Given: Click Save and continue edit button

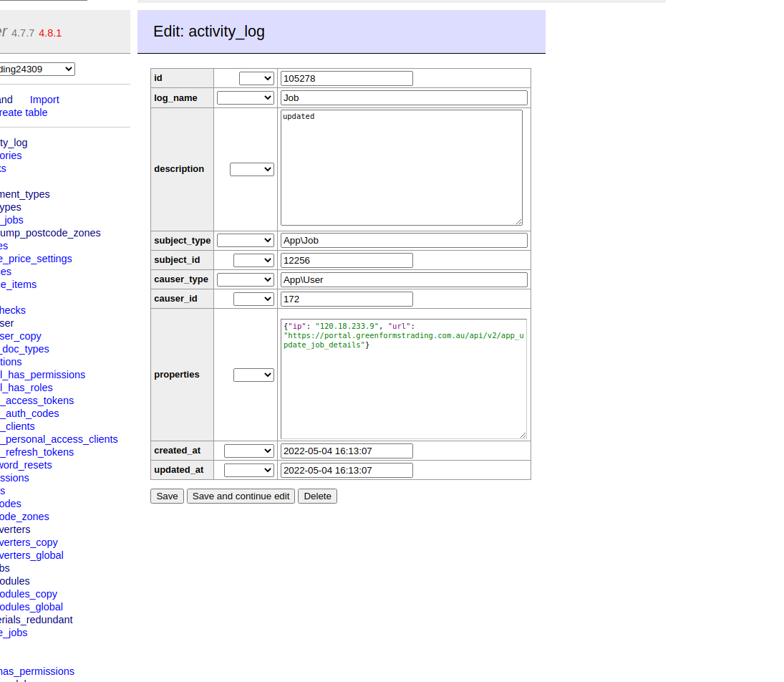Looking at the screenshot, I should click(x=241, y=496).
